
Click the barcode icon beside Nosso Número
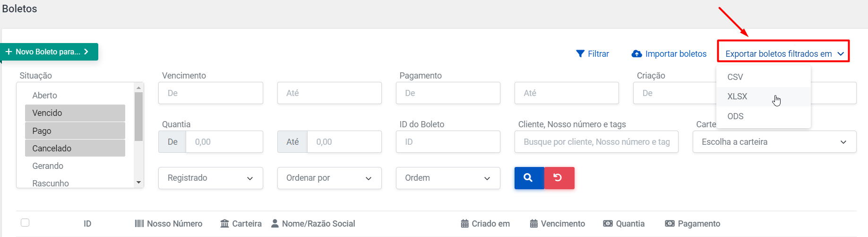pyautogui.click(x=139, y=223)
